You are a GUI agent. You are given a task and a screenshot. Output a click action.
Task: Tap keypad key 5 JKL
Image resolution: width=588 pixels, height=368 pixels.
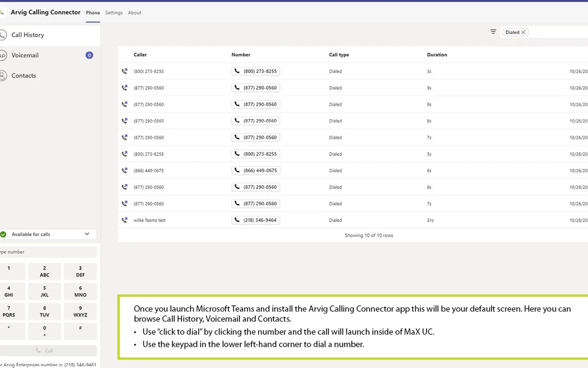[x=44, y=291]
